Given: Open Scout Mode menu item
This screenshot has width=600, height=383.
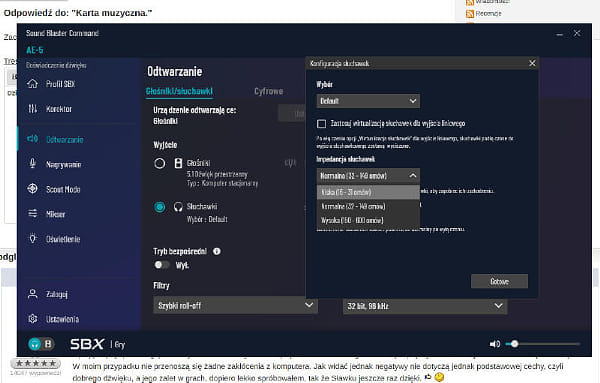Looking at the screenshot, I should coord(63,189).
